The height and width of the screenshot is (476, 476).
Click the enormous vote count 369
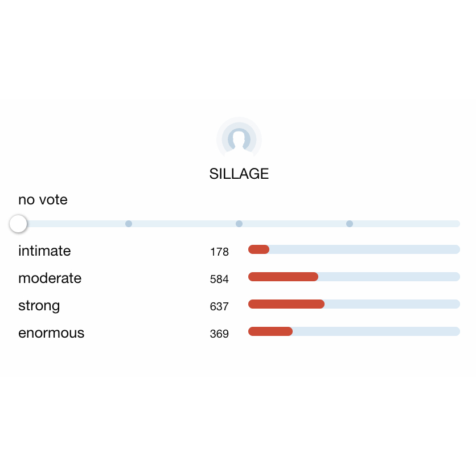219,334
